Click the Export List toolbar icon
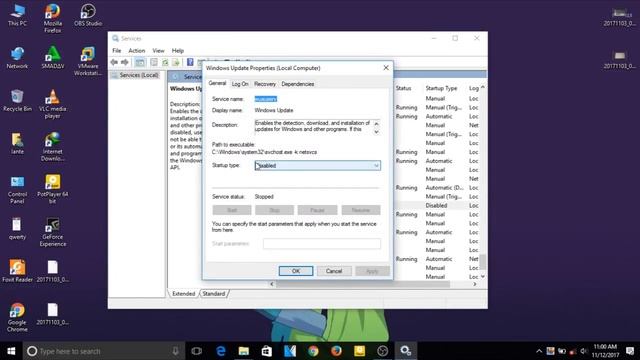Image resolution: width=640 pixels, height=360 pixels. (176, 62)
